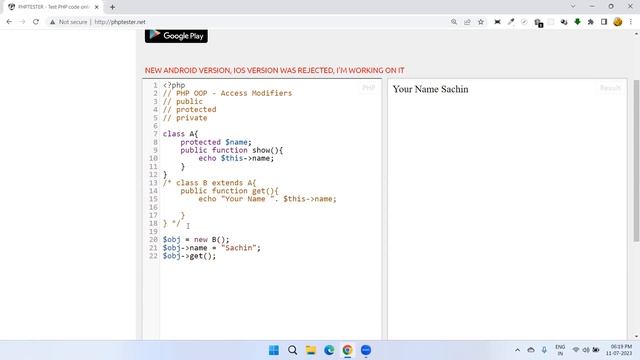Screen dimensions: 640x360
Task: Bookmark this page with the star icon
Action: tap(481, 22)
